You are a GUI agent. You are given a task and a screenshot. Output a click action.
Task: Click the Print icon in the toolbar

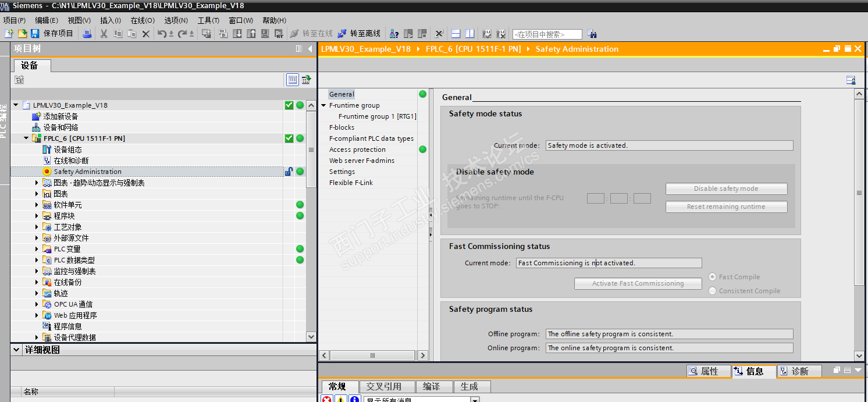(x=87, y=34)
